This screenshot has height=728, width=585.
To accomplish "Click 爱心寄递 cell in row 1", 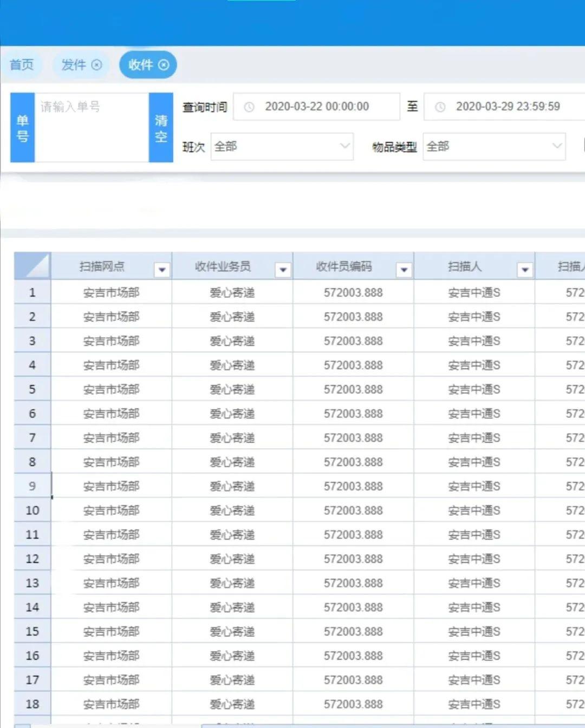I will (x=232, y=292).
